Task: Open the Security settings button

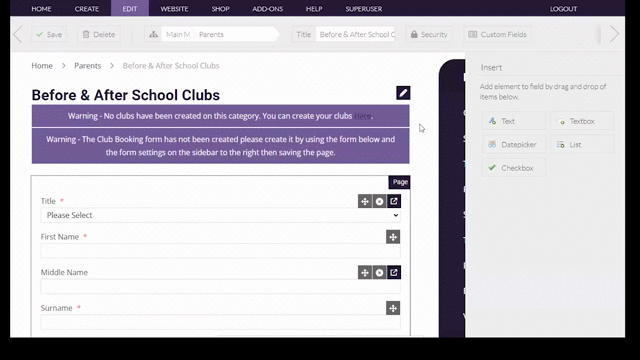Action: (x=429, y=35)
